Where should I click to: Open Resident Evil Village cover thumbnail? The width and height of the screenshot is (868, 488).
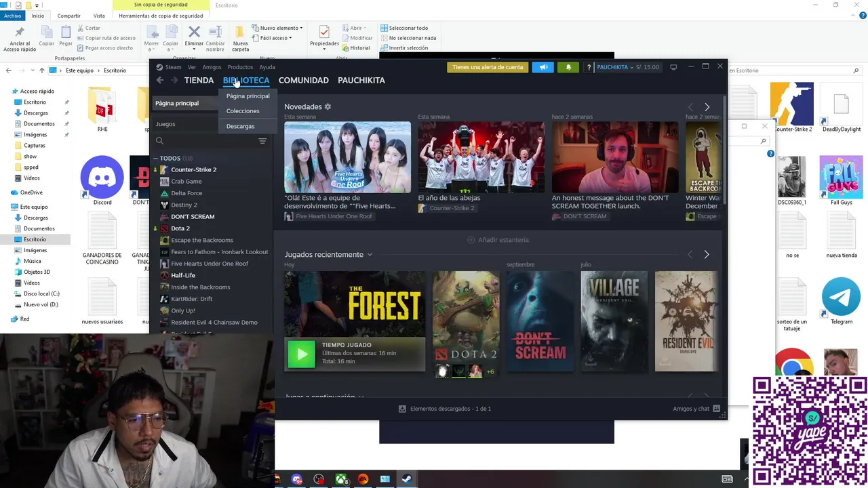click(x=614, y=321)
